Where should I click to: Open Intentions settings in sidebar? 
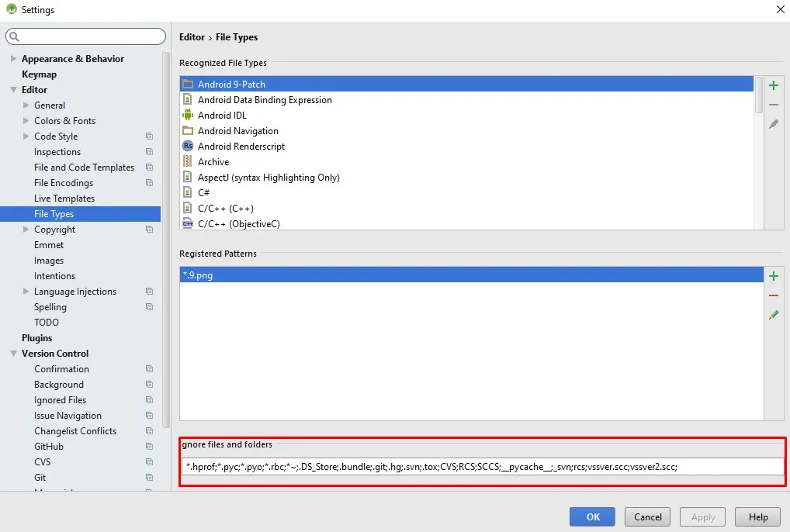pos(54,276)
